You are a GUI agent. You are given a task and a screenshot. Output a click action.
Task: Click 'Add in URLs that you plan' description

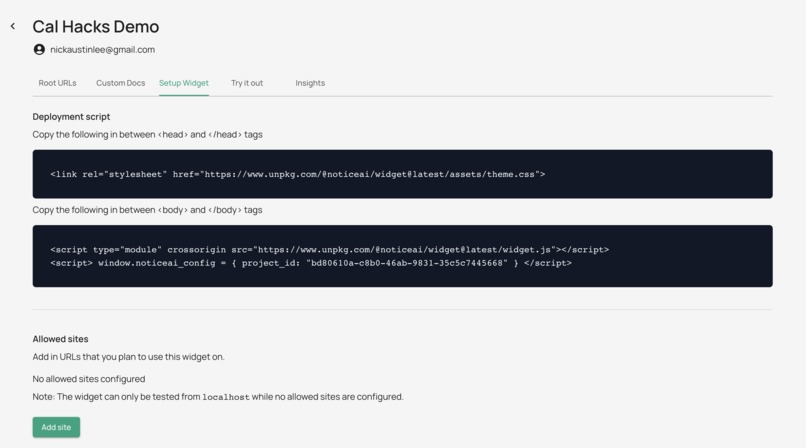[129, 357]
